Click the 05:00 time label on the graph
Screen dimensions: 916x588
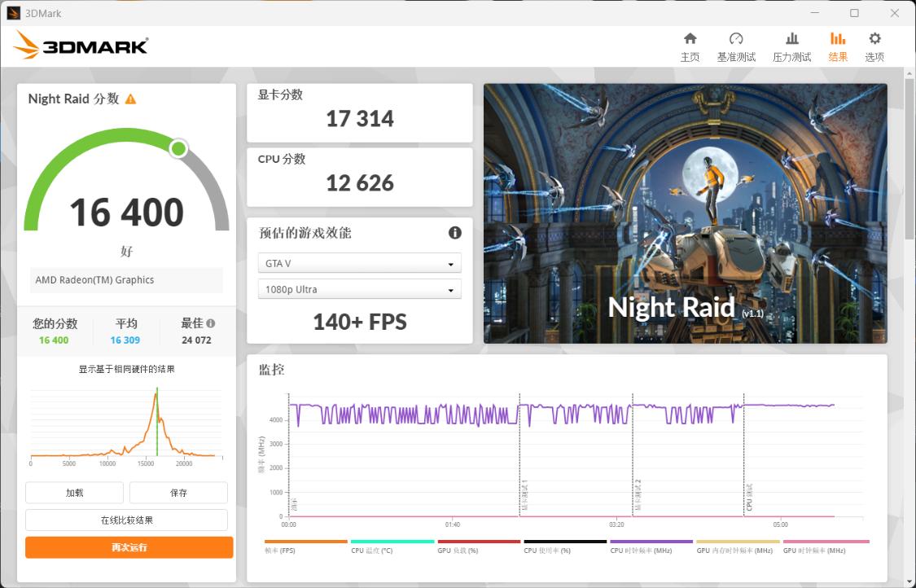pos(781,524)
